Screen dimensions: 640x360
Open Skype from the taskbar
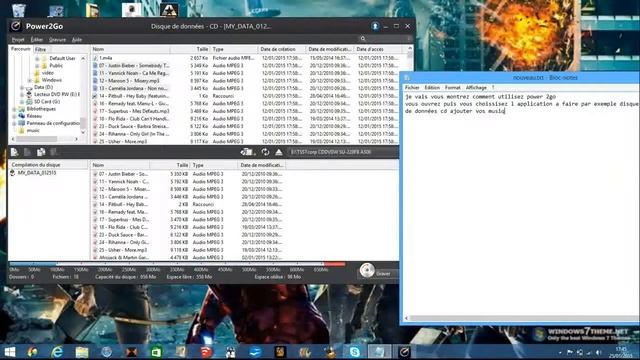click(355, 352)
